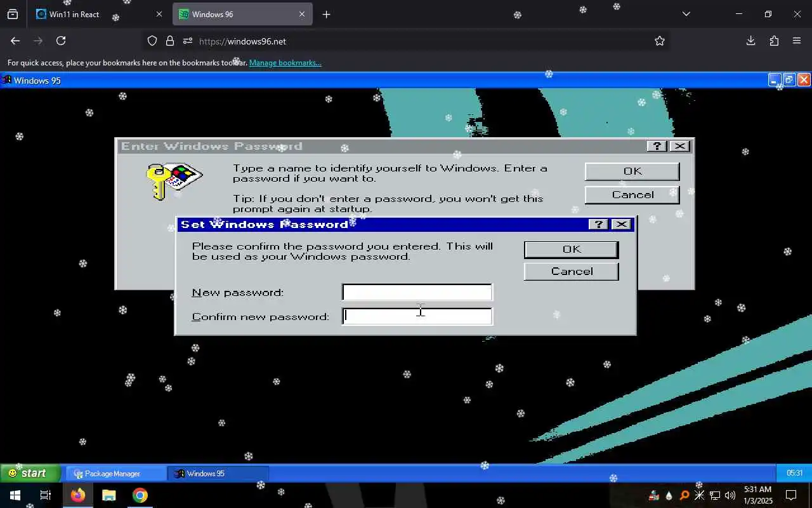Screen dimensions: 812x508
Task: Open site permissions icon in address bar
Action: (188, 41)
